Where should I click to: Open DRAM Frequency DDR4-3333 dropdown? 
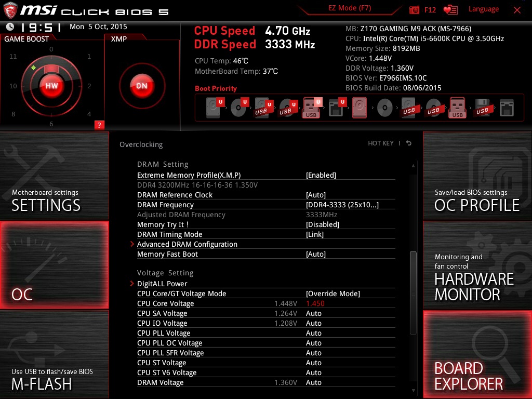(342, 205)
